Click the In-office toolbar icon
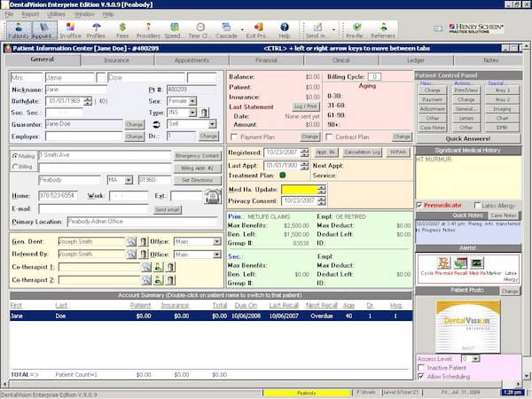Viewport: 532px width, 399px height. click(x=70, y=30)
